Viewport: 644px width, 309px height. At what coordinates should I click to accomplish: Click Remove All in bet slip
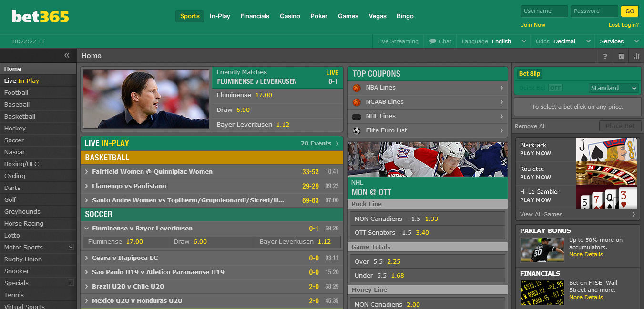click(530, 126)
